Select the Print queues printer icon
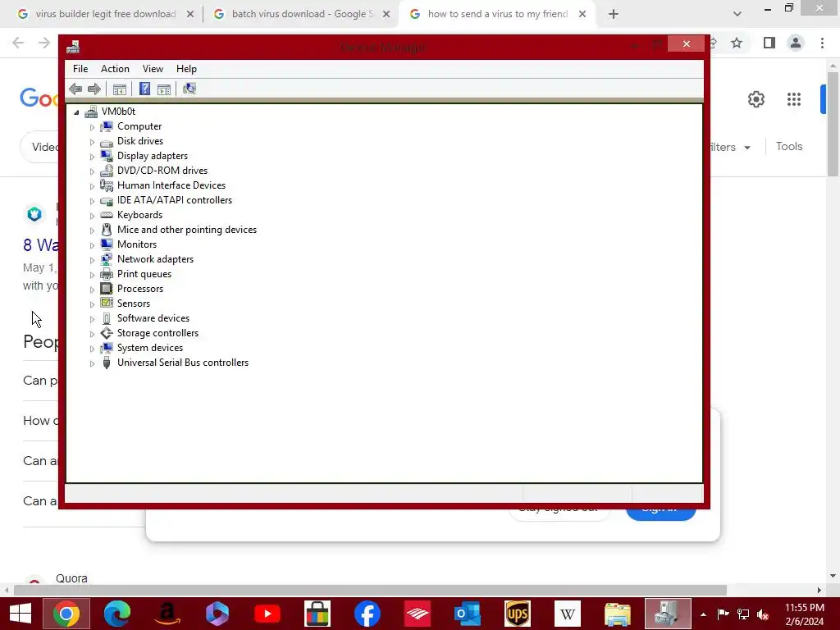Image resolution: width=840 pixels, height=630 pixels. click(x=107, y=274)
